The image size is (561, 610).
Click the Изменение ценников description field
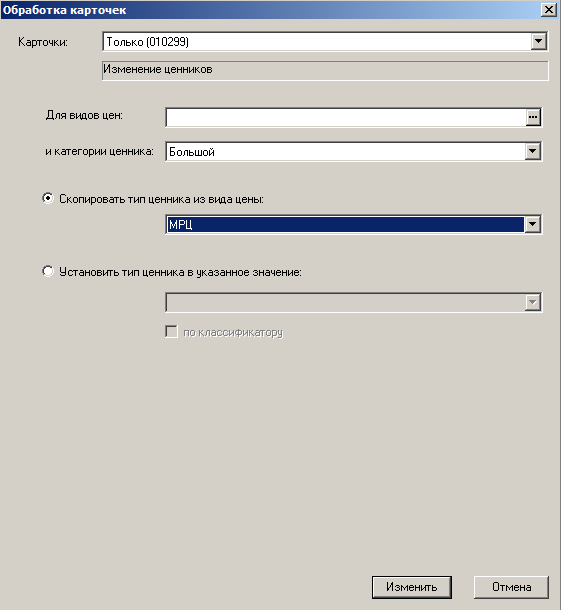pyautogui.click(x=325, y=70)
